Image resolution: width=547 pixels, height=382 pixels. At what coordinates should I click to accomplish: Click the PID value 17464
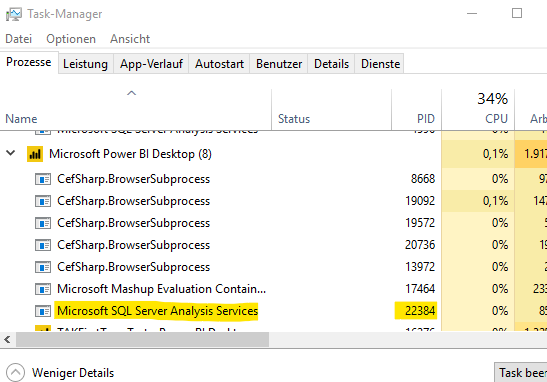coord(420,289)
